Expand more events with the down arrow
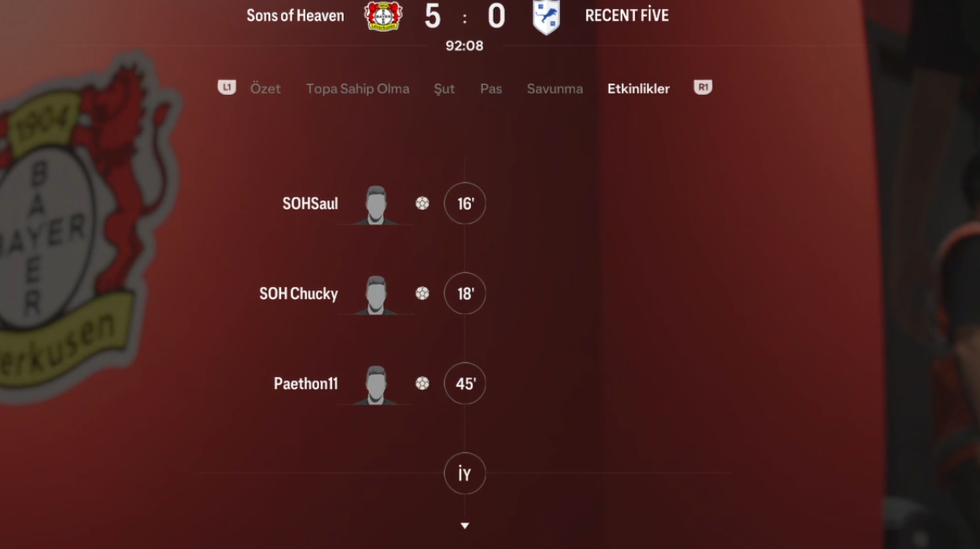The width and height of the screenshot is (980, 549). (464, 526)
